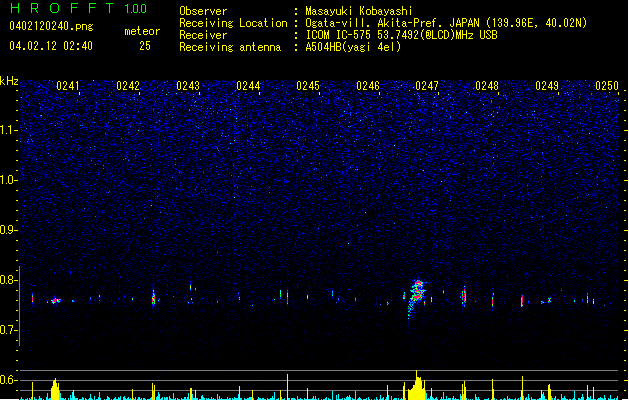Click the 0249 time marker
This screenshot has width=629, height=400.
point(547,85)
